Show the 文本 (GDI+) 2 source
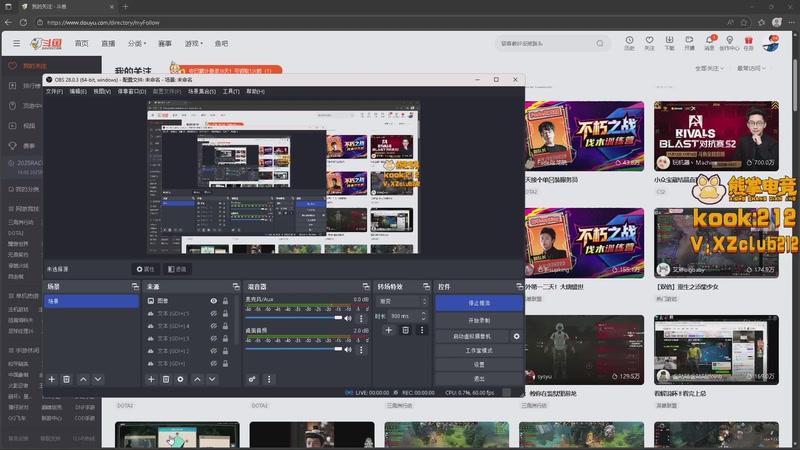800x450 pixels. click(x=214, y=351)
